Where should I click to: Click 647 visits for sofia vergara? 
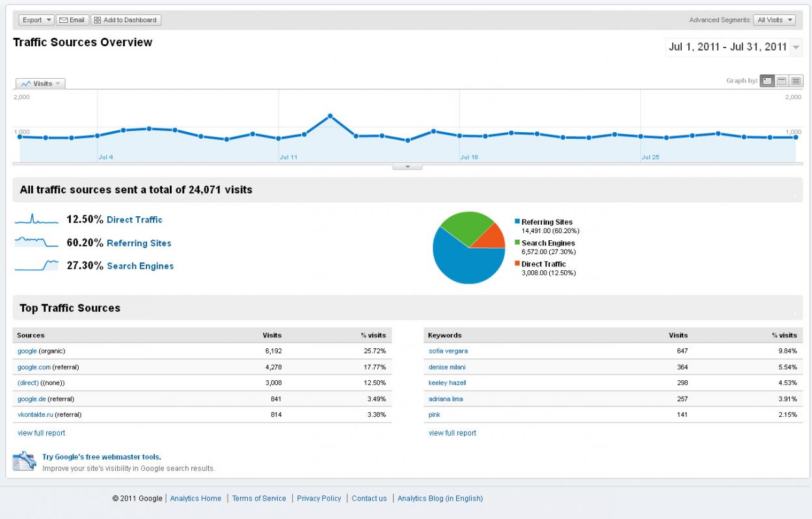pos(682,351)
